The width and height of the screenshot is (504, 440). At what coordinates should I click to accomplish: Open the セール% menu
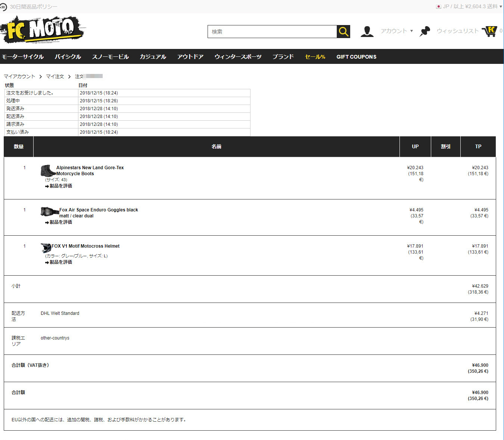[315, 57]
